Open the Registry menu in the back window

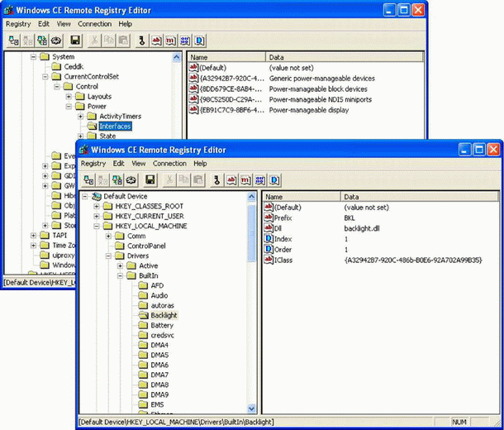(18, 24)
